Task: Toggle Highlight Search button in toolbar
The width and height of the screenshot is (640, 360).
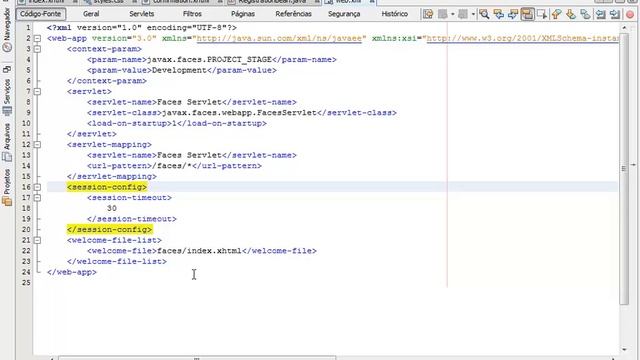Action: pos(527,14)
